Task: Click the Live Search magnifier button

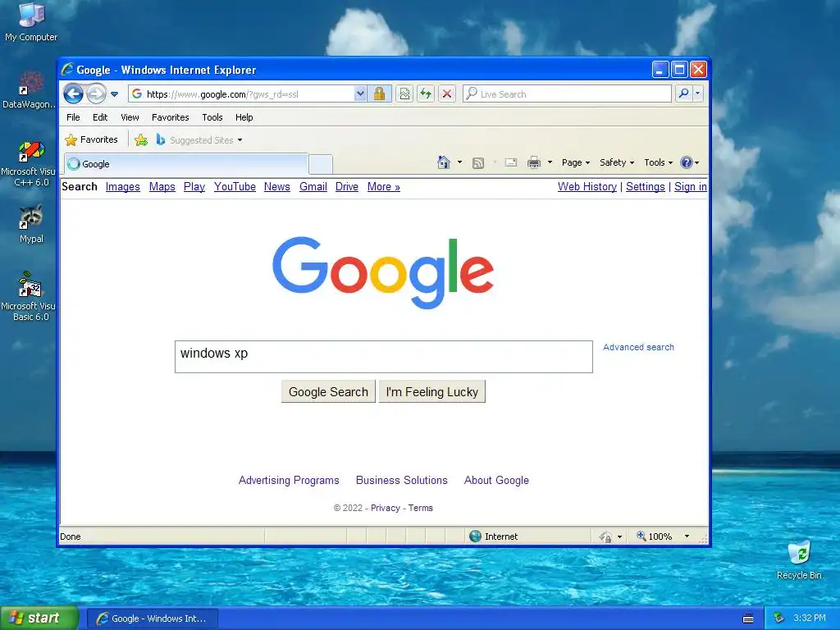Action: [683, 94]
